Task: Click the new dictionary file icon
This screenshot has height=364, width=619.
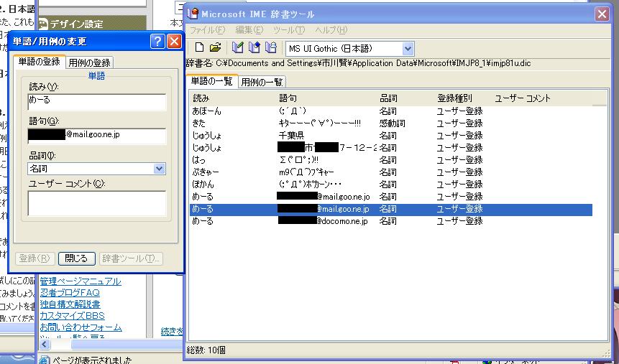Action: pyautogui.click(x=199, y=48)
